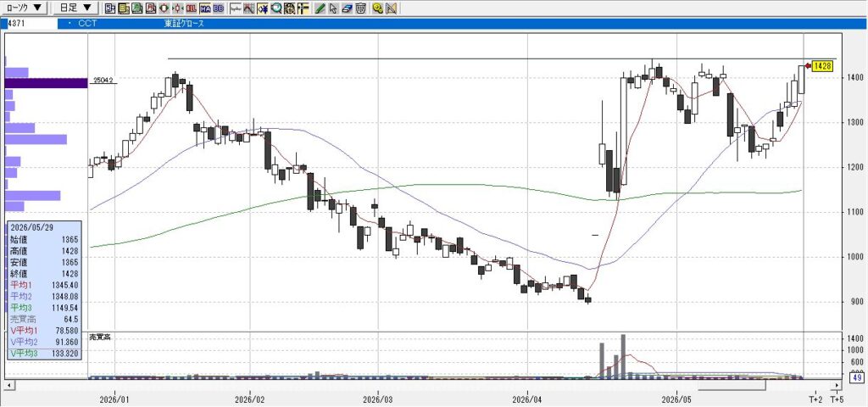Click the red trend chart toolbar icon

coord(248,8)
